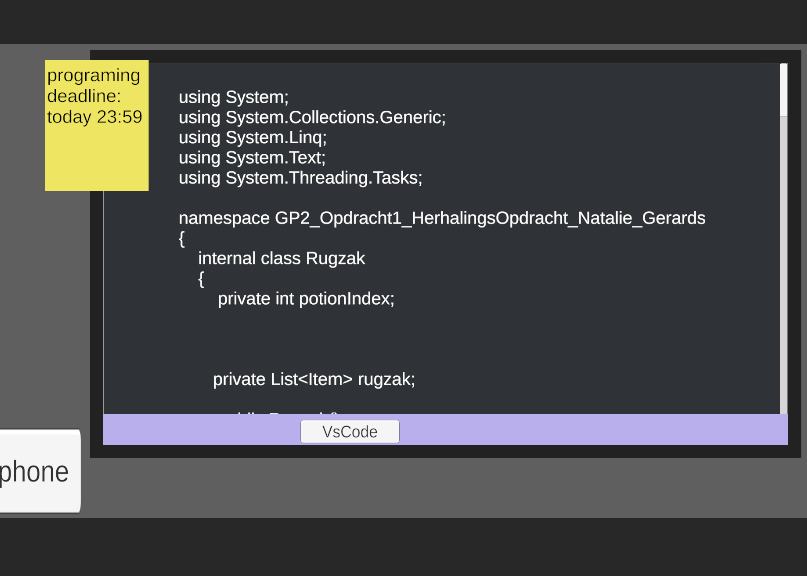Click the white scrollbar handle of code window

(783, 89)
